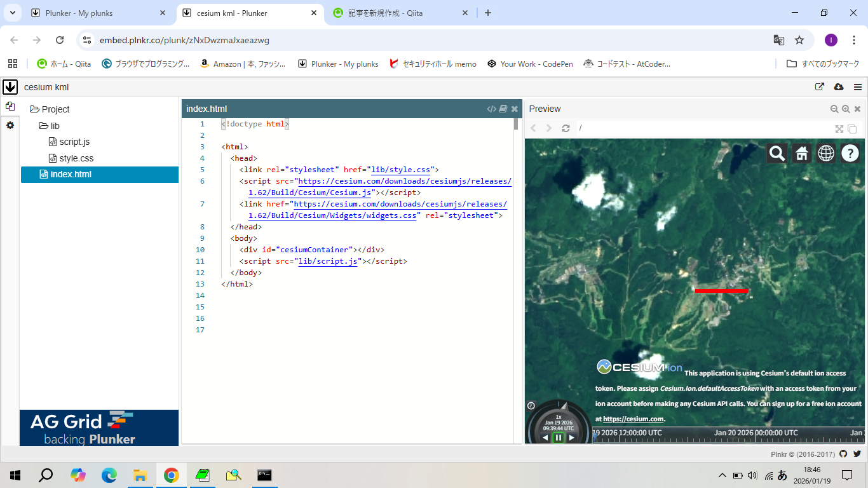Screen dimensions: 868x488
Task: Collapse the lib folder
Action: 50,126
